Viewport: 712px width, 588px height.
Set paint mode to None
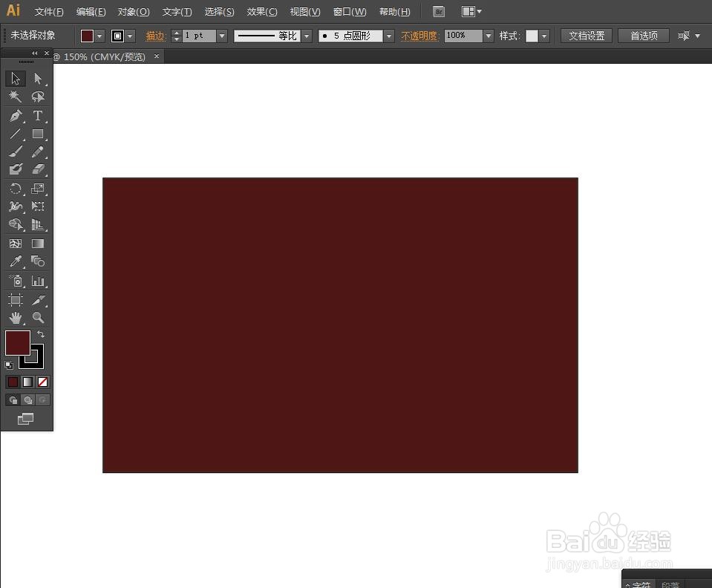tap(42, 382)
